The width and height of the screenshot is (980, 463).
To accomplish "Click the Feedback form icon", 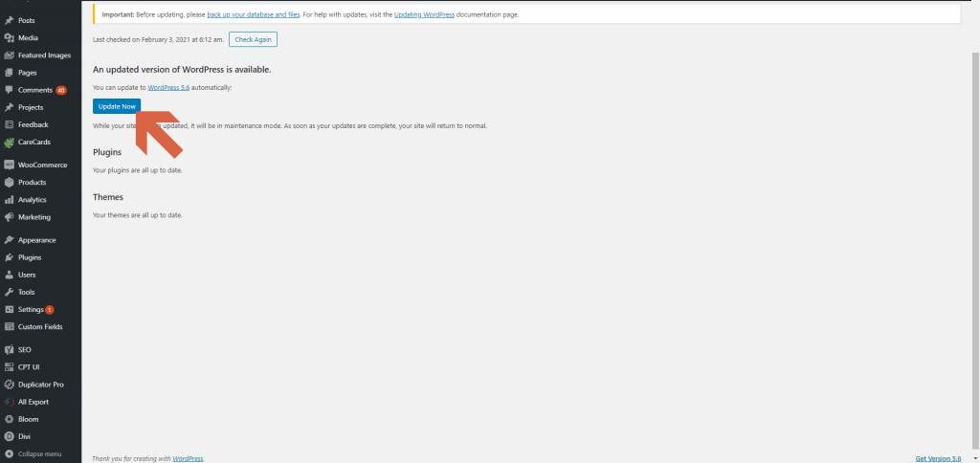I will click(x=9, y=124).
